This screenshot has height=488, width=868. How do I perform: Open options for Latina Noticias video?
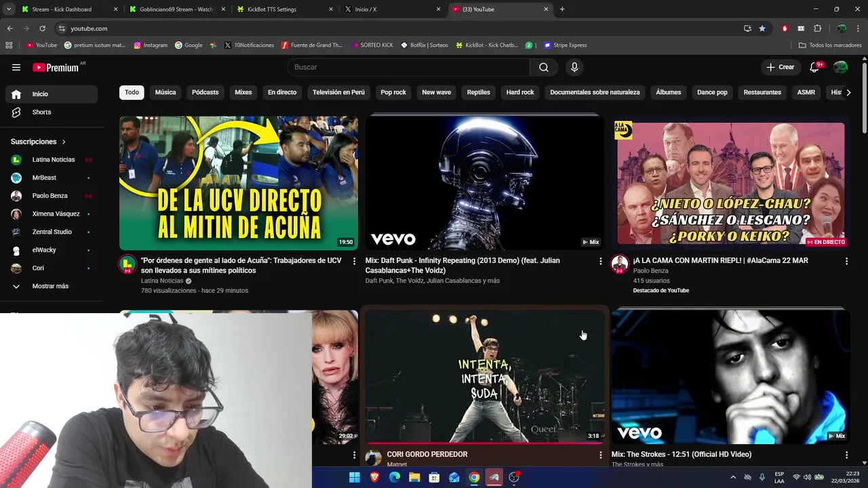tap(354, 261)
